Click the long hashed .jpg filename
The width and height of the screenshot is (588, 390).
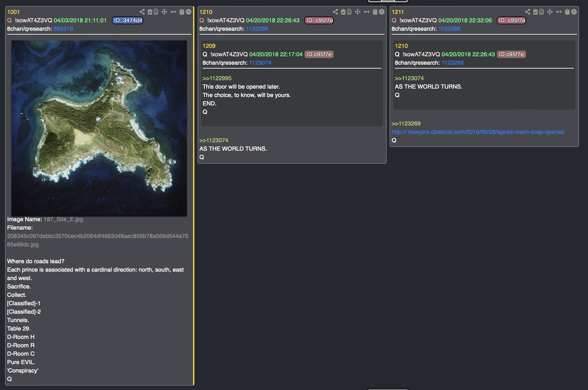(98, 240)
